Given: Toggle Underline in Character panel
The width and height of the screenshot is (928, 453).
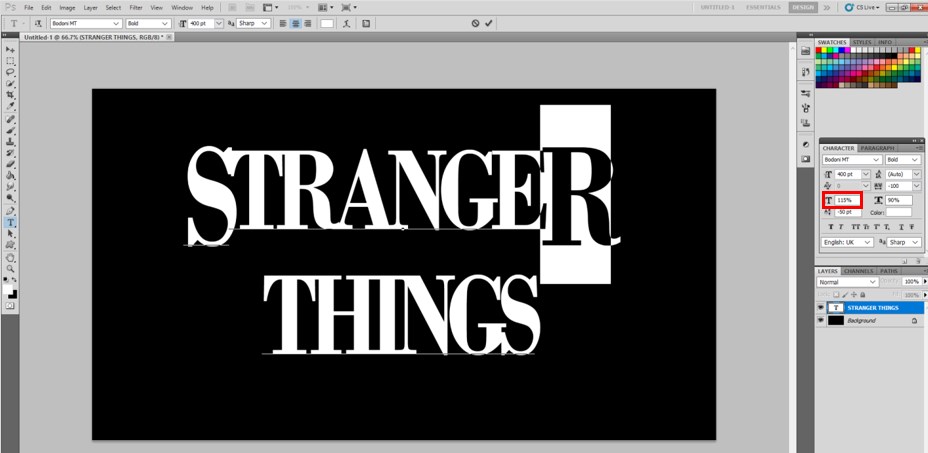Looking at the screenshot, I should (901, 227).
